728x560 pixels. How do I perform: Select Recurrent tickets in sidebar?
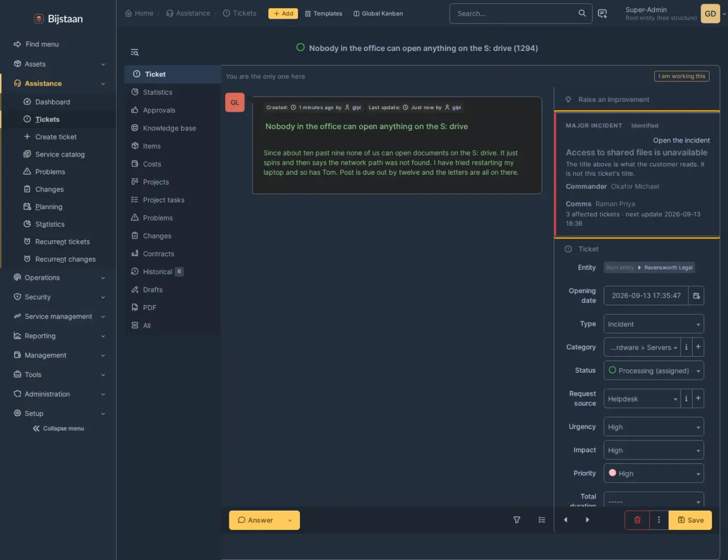point(59,242)
